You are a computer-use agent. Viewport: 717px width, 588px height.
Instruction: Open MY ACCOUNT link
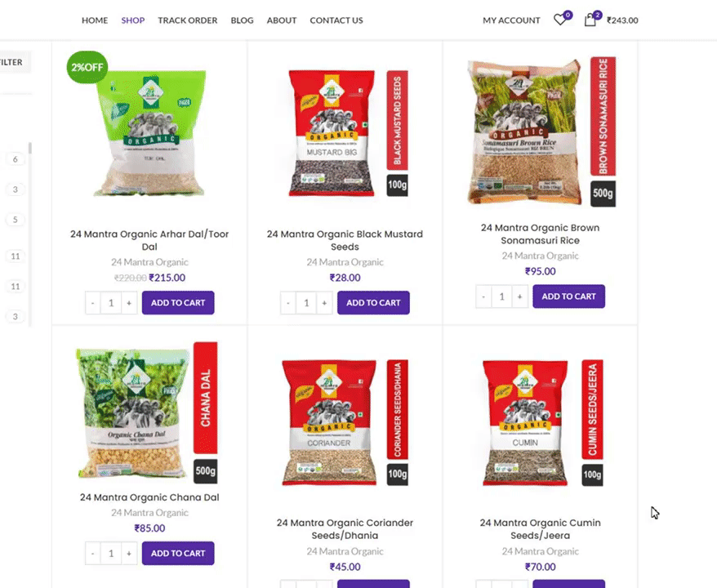click(511, 20)
